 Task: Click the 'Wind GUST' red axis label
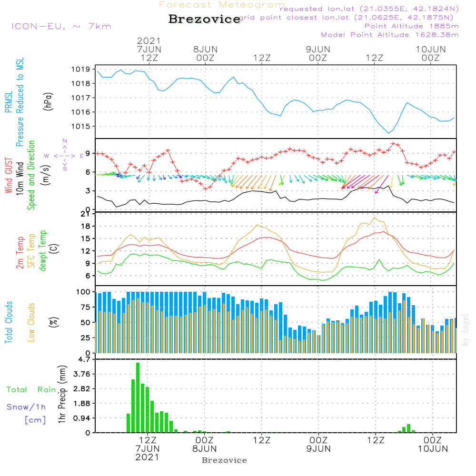(x=9, y=176)
